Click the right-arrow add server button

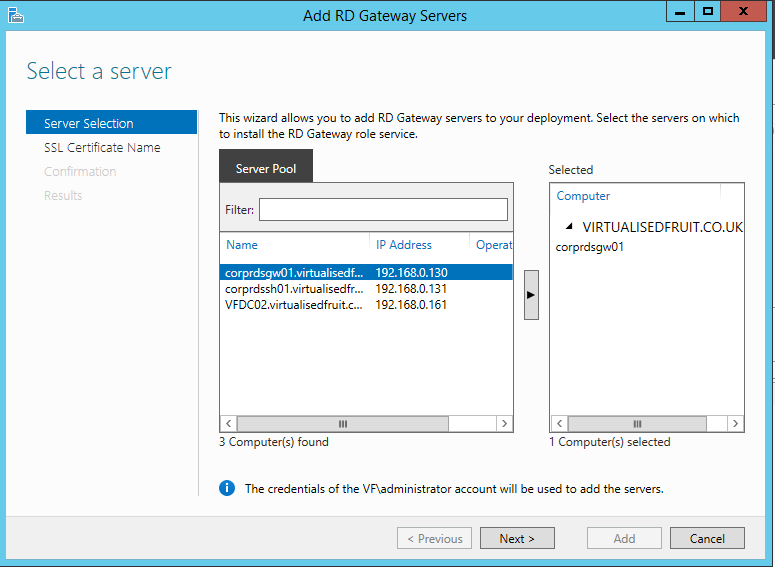click(531, 295)
